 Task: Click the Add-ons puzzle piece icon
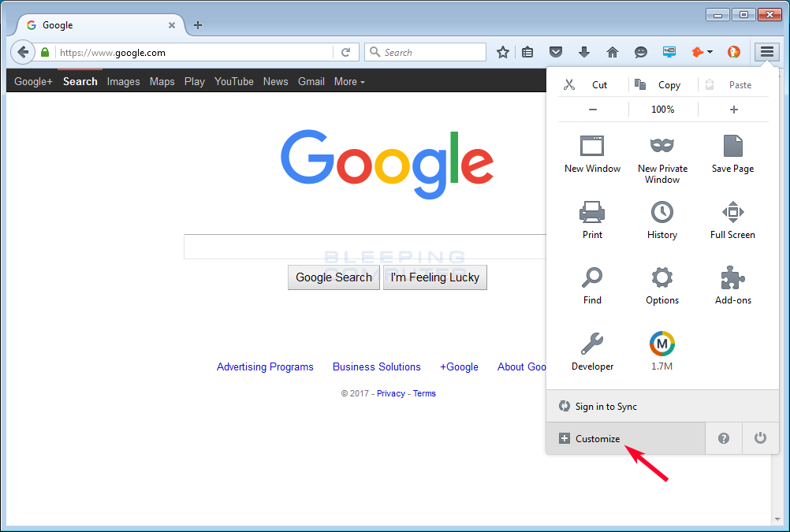pyautogui.click(x=732, y=277)
